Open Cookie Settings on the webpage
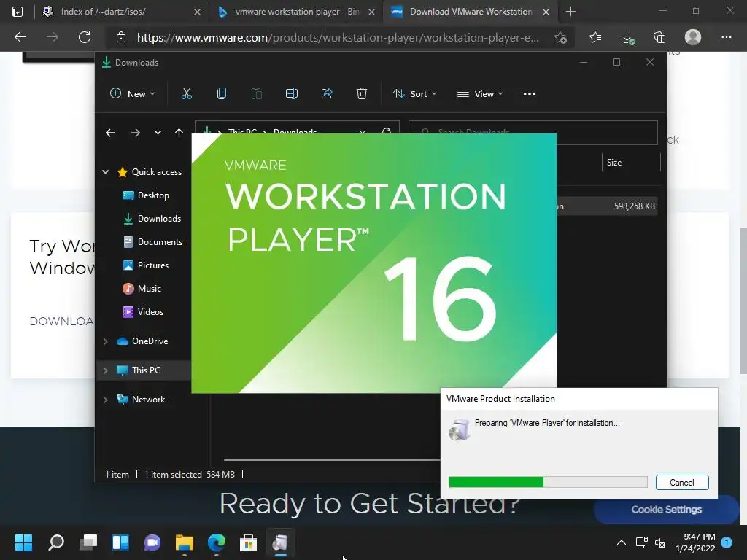The image size is (747, 560). coord(667,510)
